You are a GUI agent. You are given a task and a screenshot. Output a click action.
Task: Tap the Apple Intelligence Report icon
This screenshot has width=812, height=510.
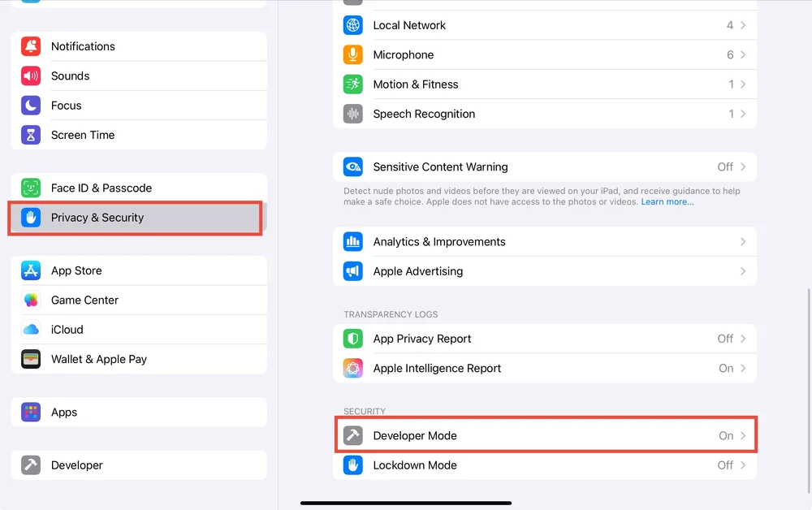[353, 369]
